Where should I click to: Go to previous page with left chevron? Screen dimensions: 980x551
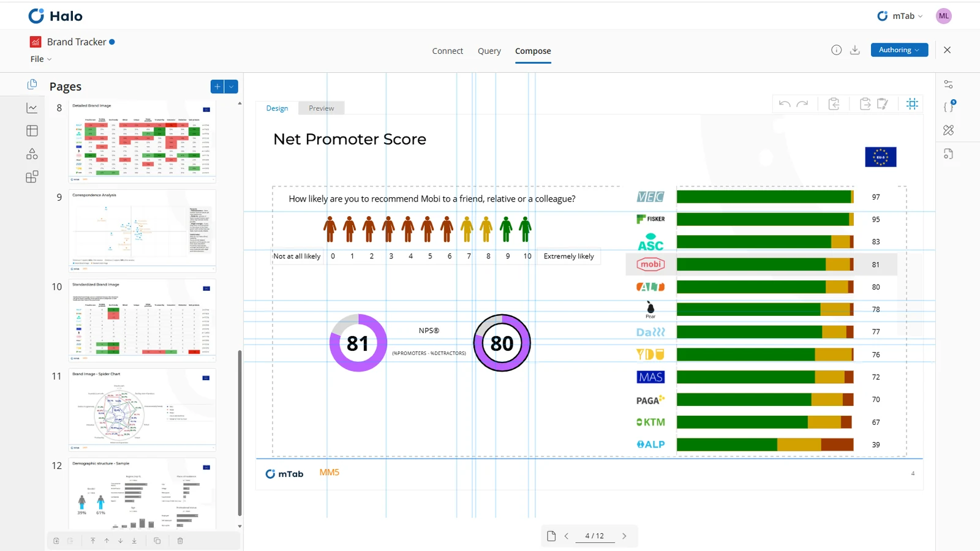point(567,536)
